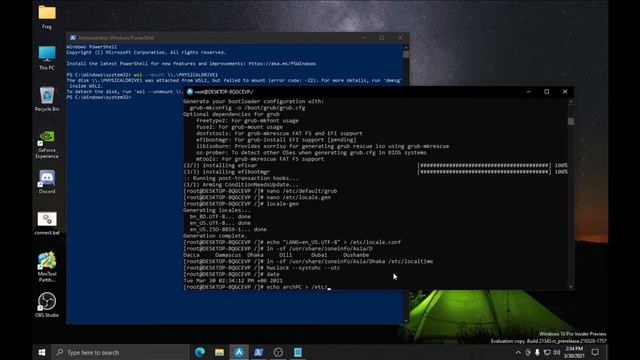This screenshot has width=640, height=360.
Task: Click the 'locale-gen' command line in terminal
Action: [241, 204]
